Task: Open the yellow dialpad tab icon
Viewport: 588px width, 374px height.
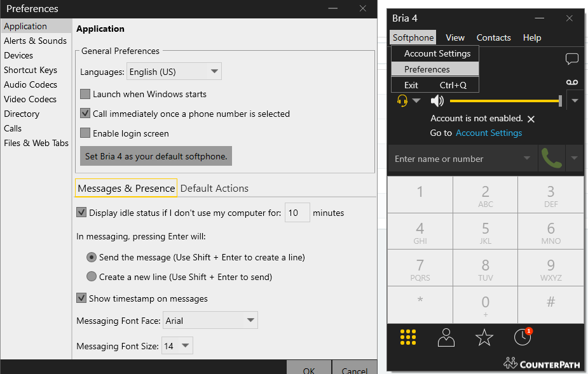Action: (x=408, y=337)
